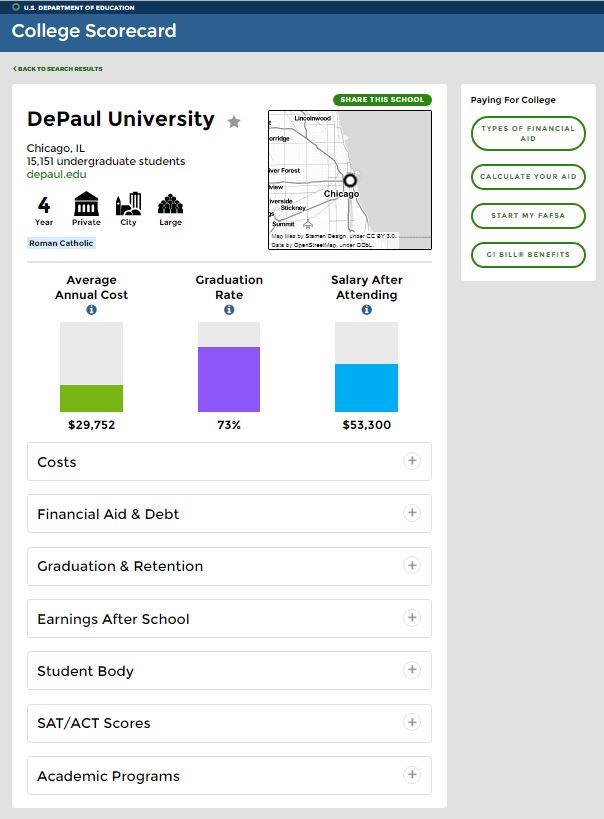Click the Roman Catholic affiliation tag
Viewport: 604px width, 819px height.
pos(61,243)
